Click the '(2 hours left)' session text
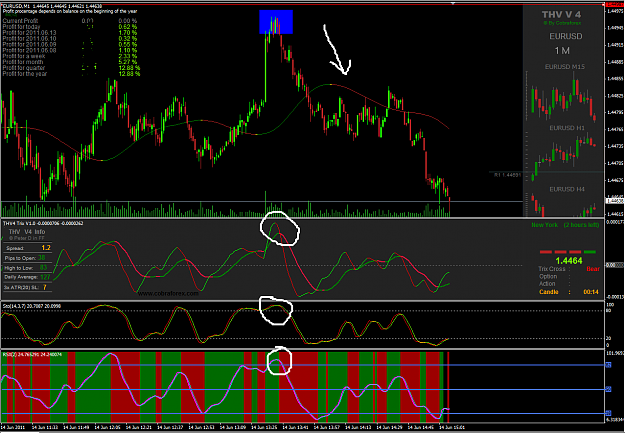625x433 pixels. tap(581, 225)
